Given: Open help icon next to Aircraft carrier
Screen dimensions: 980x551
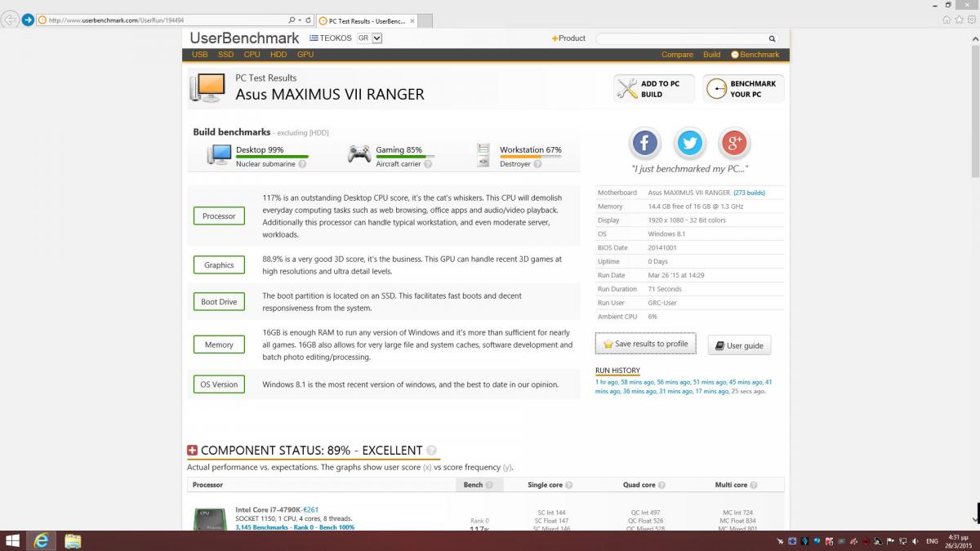Looking at the screenshot, I should point(428,164).
